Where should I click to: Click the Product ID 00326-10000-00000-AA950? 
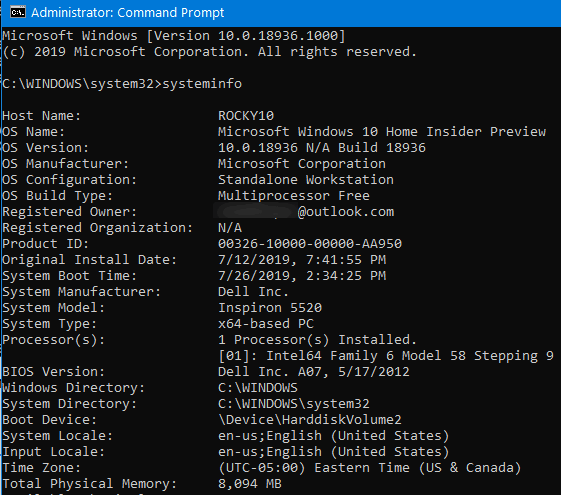[x=310, y=244]
